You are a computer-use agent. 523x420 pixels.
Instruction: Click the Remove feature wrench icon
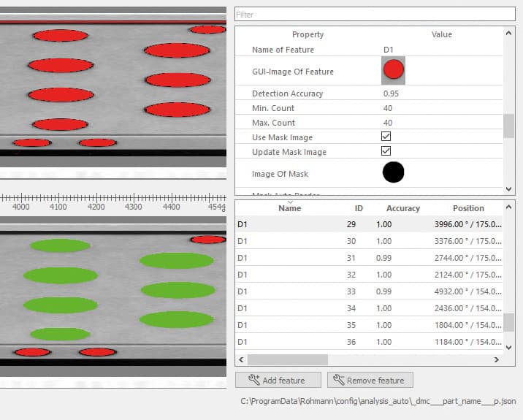338,380
